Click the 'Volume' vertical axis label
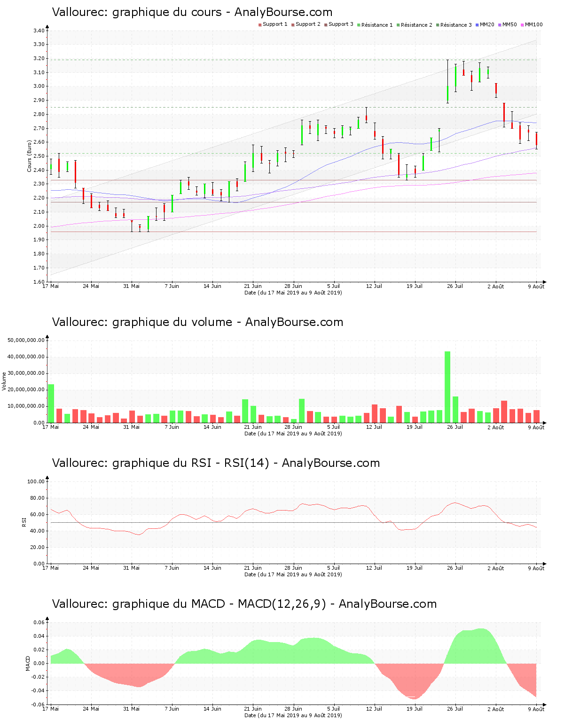Viewport: 564px width, 728px height. (4, 381)
